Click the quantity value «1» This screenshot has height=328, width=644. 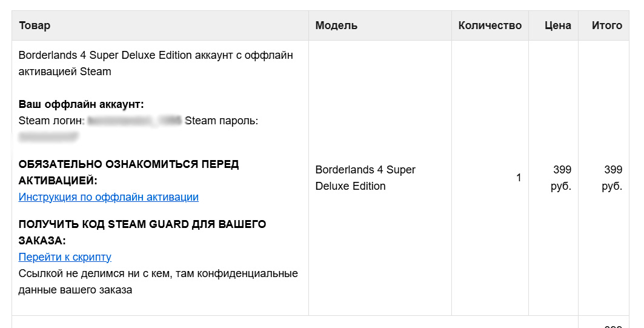[x=519, y=178]
